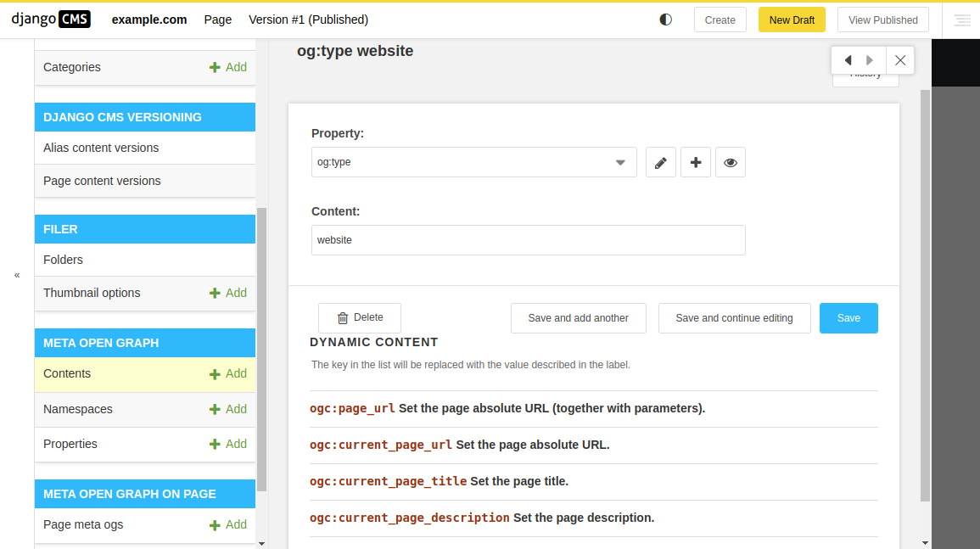The height and width of the screenshot is (549, 980).
Task: Click ogc:current_page_description key text
Action: tap(409, 518)
